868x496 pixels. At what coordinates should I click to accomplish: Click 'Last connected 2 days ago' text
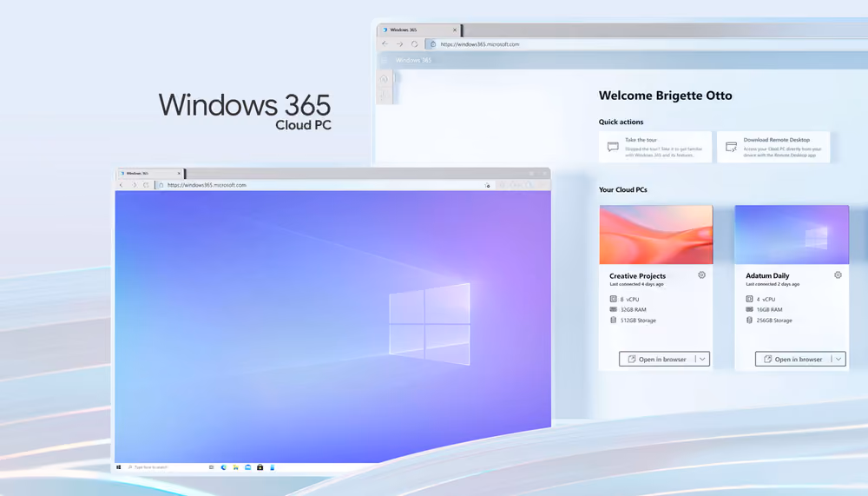coord(773,284)
